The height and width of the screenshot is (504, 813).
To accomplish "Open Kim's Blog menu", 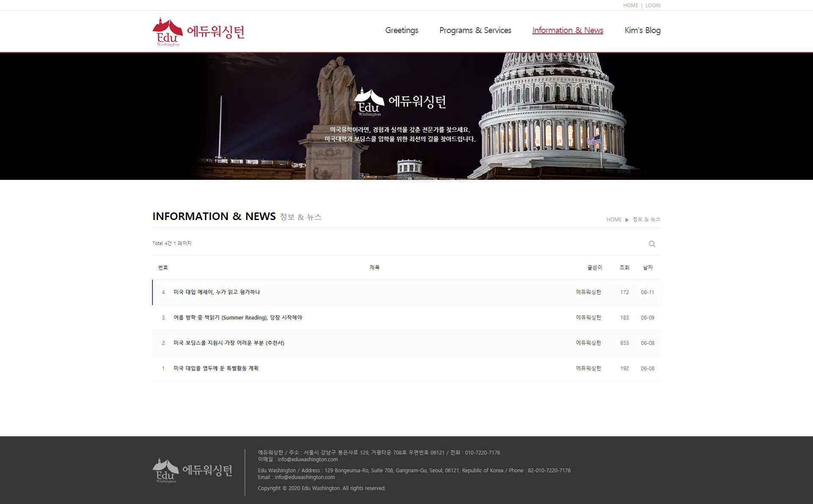I will [x=642, y=30].
